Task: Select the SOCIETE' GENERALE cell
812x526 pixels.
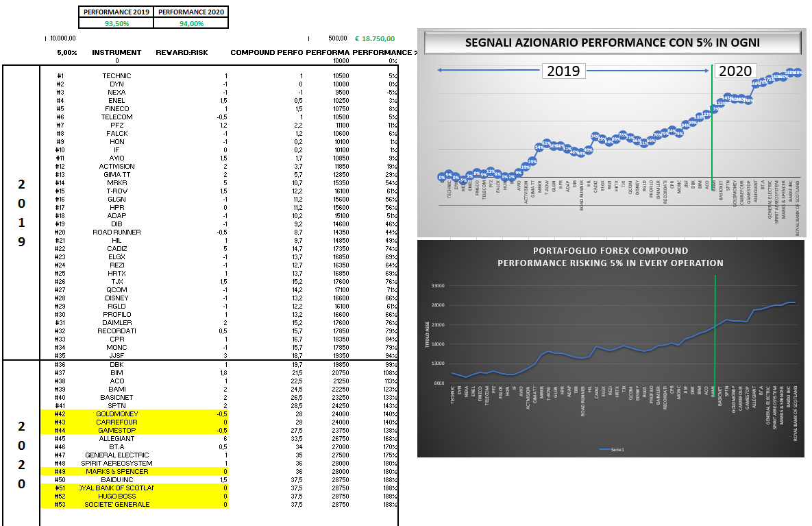Action: 116,505
